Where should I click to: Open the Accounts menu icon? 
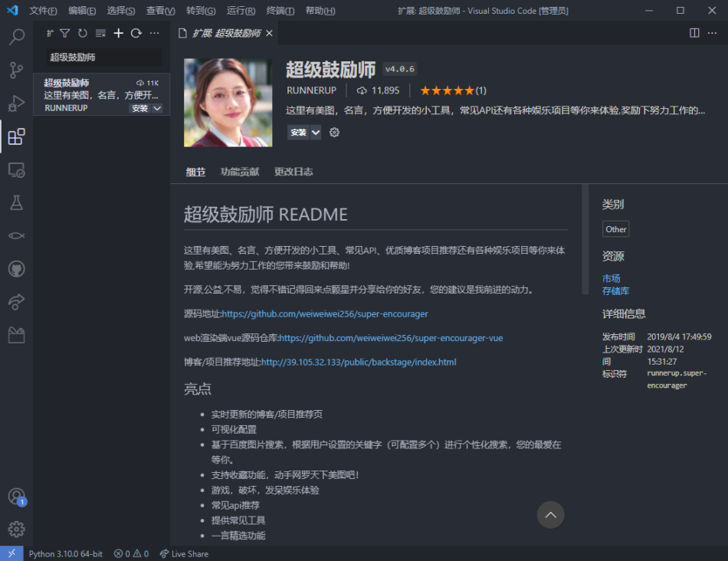pyautogui.click(x=17, y=497)
